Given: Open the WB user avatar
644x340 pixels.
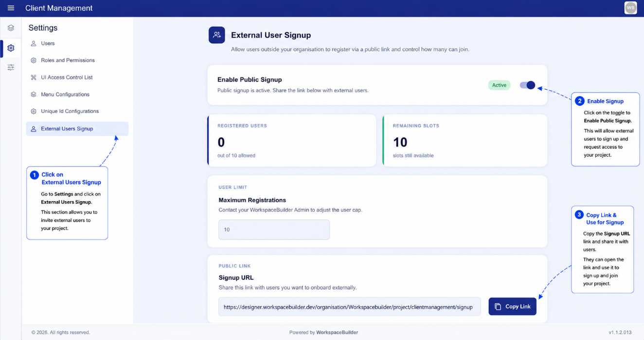Looking at the screenshot, I should point(630,8).
